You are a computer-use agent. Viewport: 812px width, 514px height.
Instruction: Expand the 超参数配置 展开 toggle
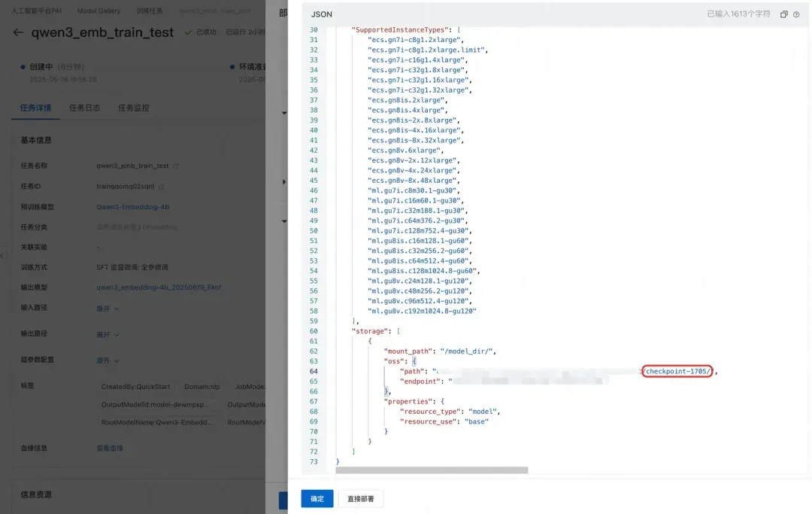(x=108, y=360)
